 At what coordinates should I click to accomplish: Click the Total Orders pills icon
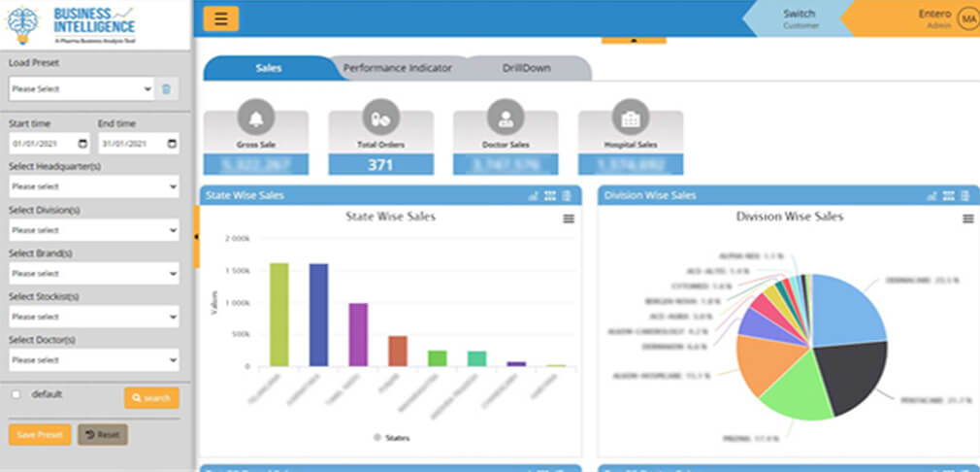tap(380, 118)
